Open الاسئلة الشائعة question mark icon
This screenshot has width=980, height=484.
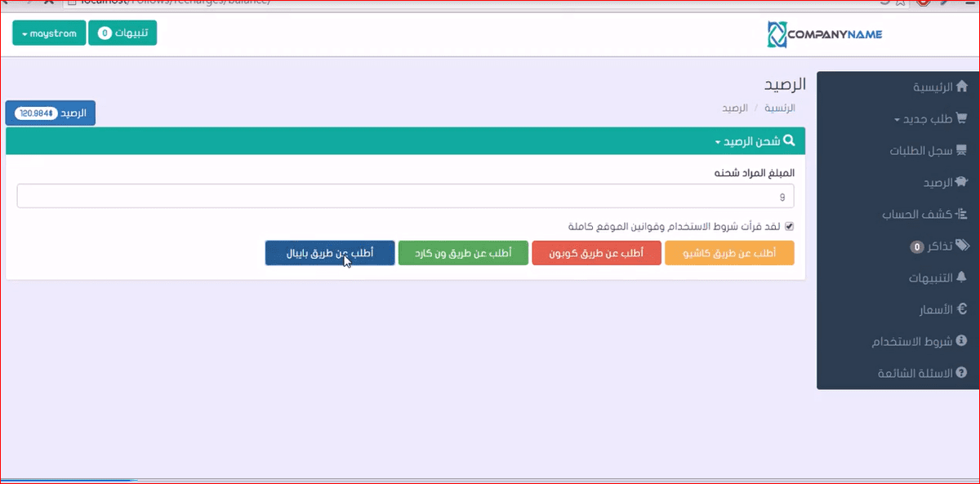961,373
